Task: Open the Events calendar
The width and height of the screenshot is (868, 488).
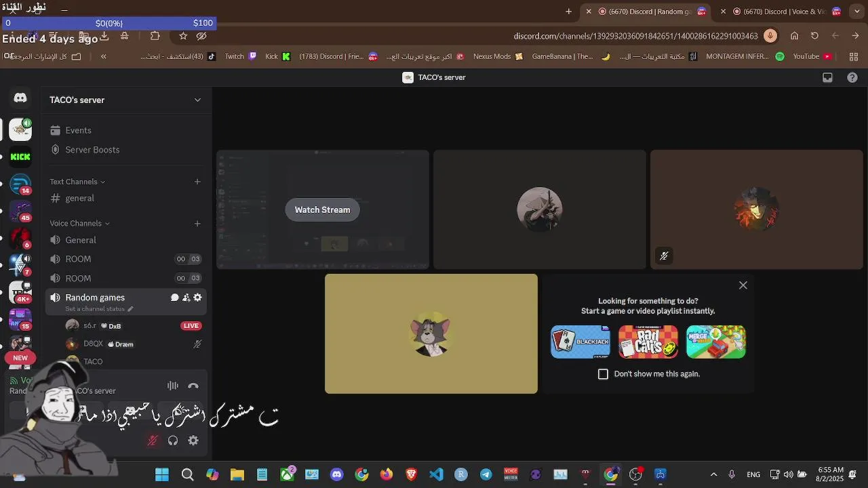Action: (x=78, y=130)
